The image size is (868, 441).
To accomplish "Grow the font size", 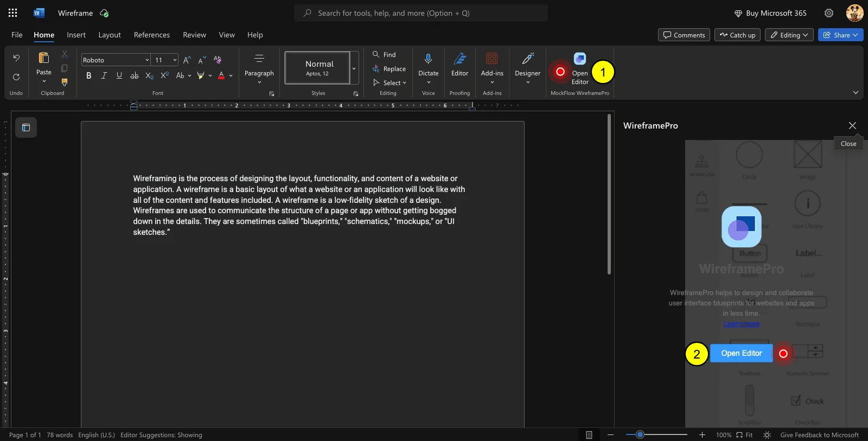I will 187,60.
